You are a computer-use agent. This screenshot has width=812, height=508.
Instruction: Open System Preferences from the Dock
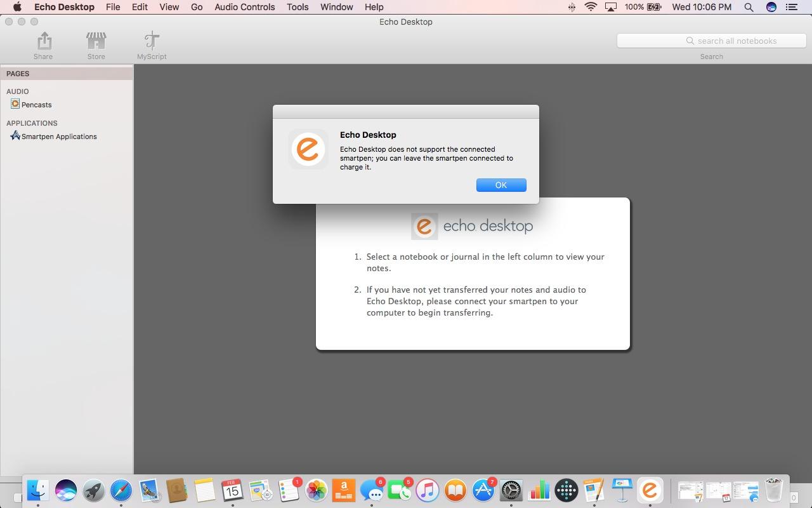tap(511, 490)
